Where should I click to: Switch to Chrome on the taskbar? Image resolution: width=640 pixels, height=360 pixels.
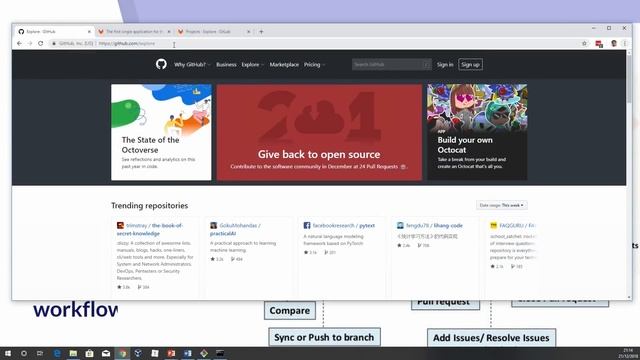(122, 353)
